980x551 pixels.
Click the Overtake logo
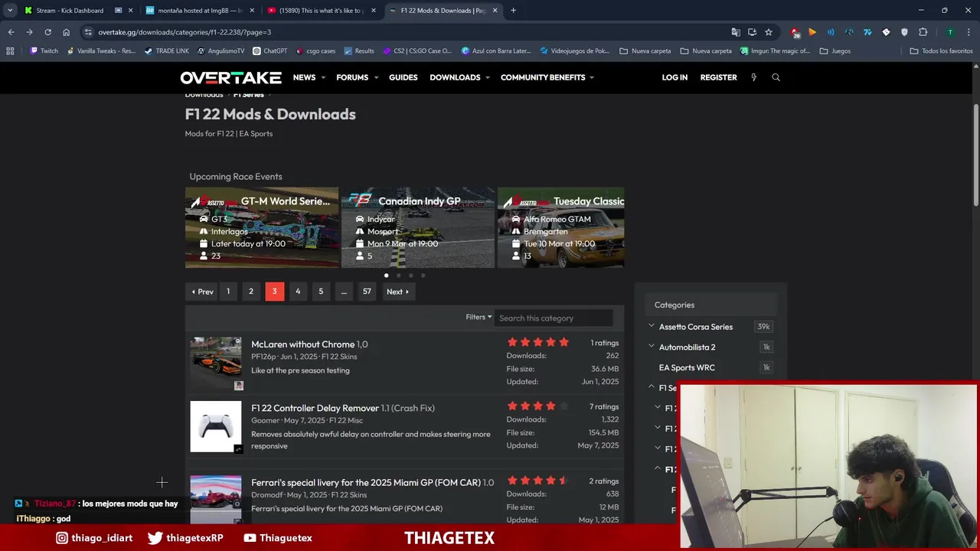pos(230,77)
